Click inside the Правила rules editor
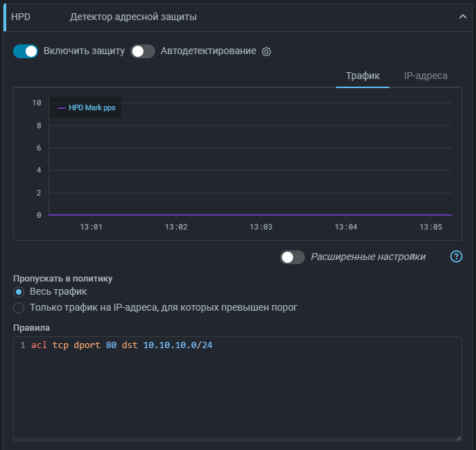476x450 pixels. [x=236, y=388]
